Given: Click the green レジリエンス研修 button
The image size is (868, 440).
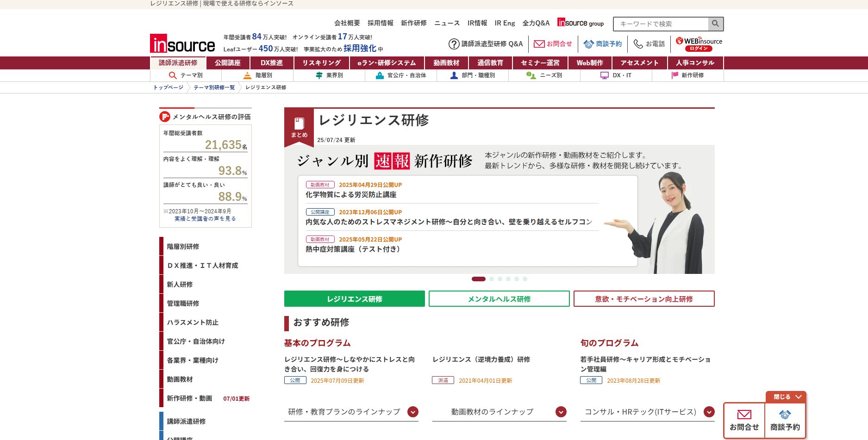Looking at the screenshot, I should coord(355,299).
